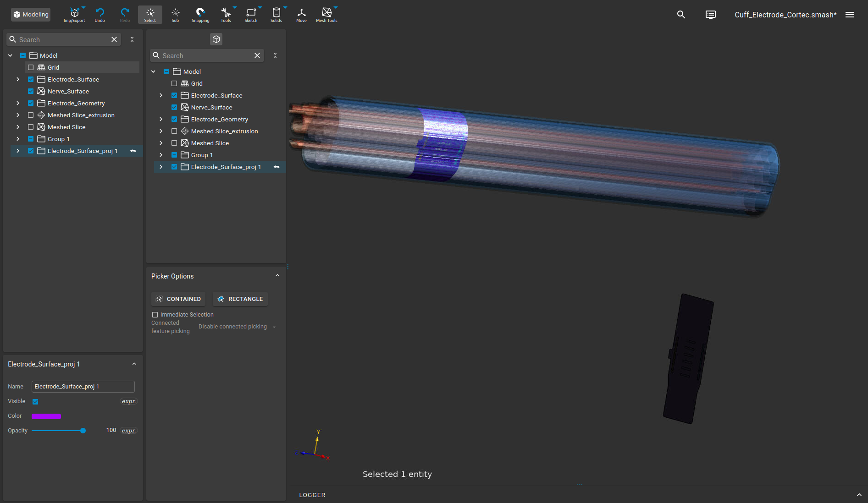Activate the Sub selection tool
This screenshot has height=503, width=868.
point(175,15)
